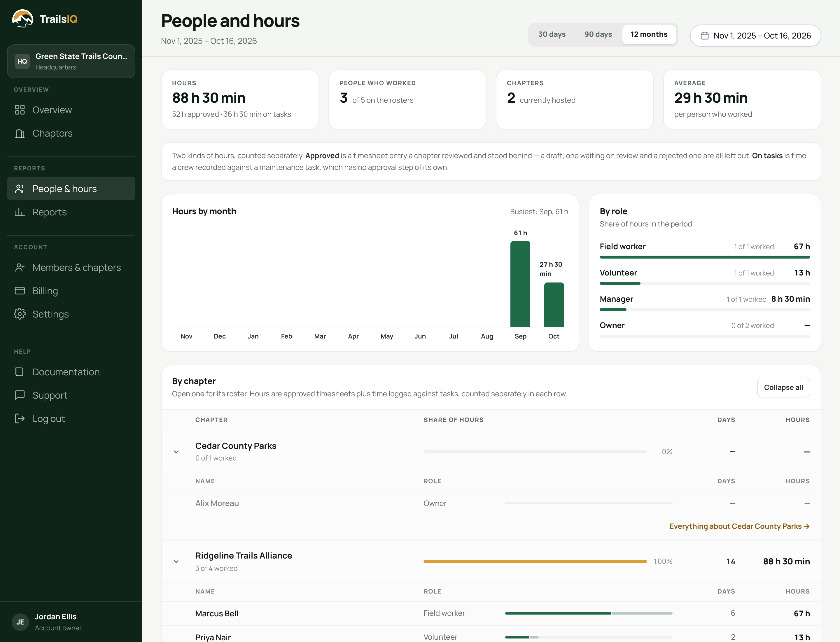Click the Busiest: Sep, 61 h label
The height and width of the screenshot is (642, 840).
click(x=539, y=212)
